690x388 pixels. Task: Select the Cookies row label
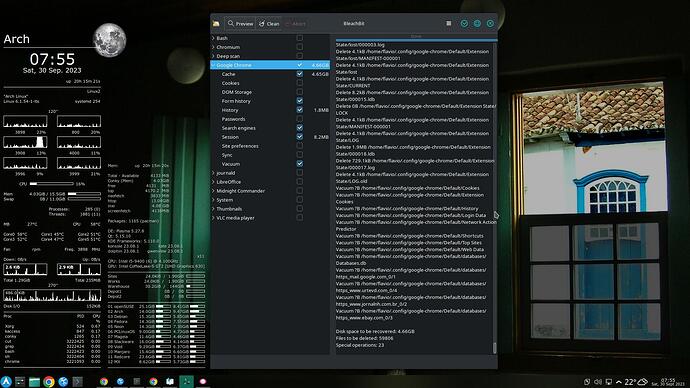point(231,83)
